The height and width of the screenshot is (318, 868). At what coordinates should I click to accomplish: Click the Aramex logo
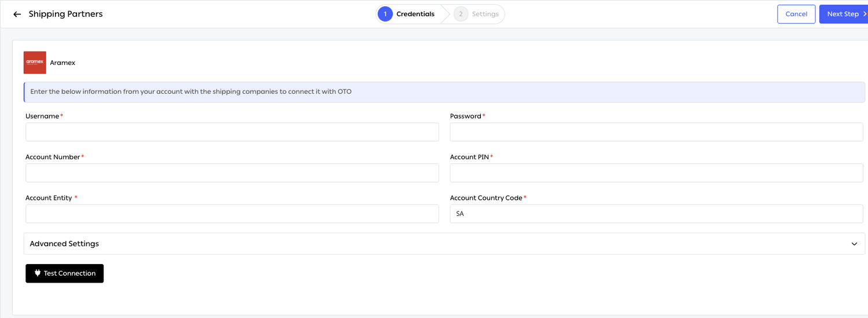(x=35, y=63)
